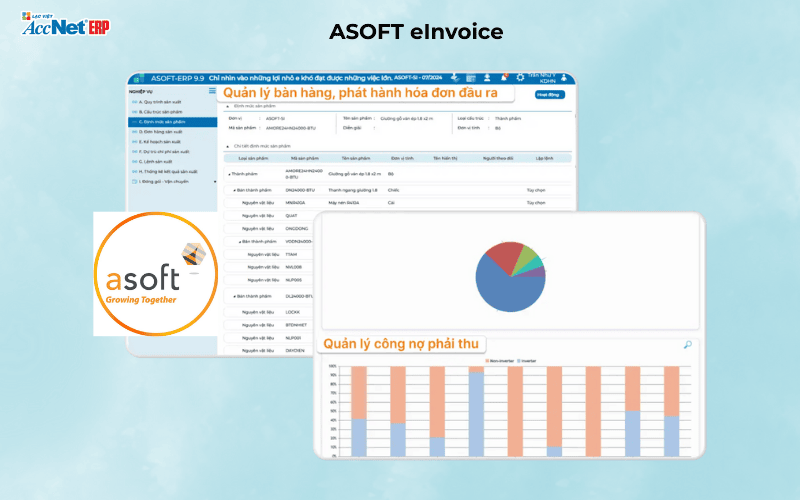This screenshot has width=800, height=500.
Task: Click the user avatar icon beside KDHN
Action: pyautogui.click(x=564, y=78)
